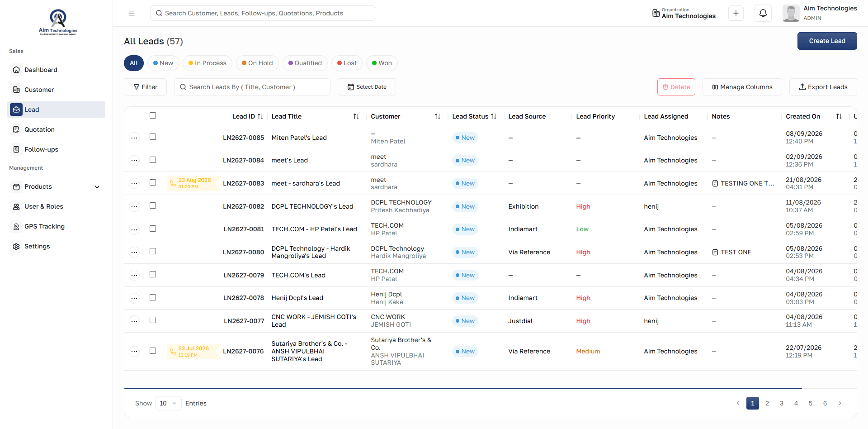This screenshot has height=429, width=868.
Task: Switch to the Qualified status tab
Action: point(305,63)
